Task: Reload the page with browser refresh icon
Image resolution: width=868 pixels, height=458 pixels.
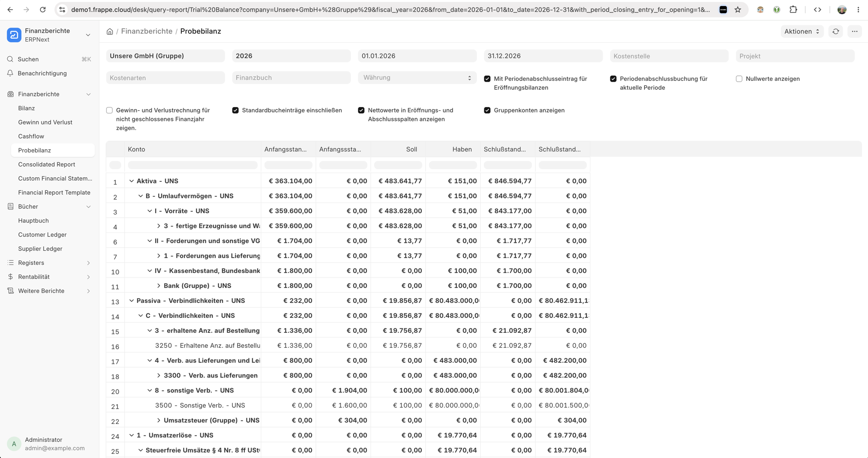Action: pos(43,10)
